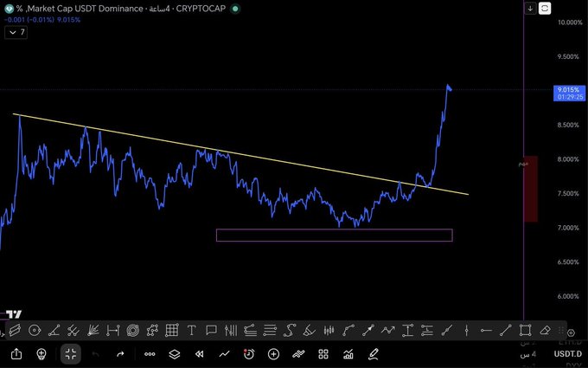Select the arc curve tool

[x=348, y=331]
